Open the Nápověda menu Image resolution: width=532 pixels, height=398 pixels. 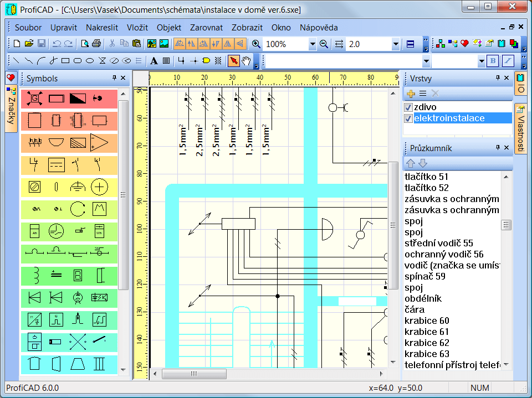319,28
